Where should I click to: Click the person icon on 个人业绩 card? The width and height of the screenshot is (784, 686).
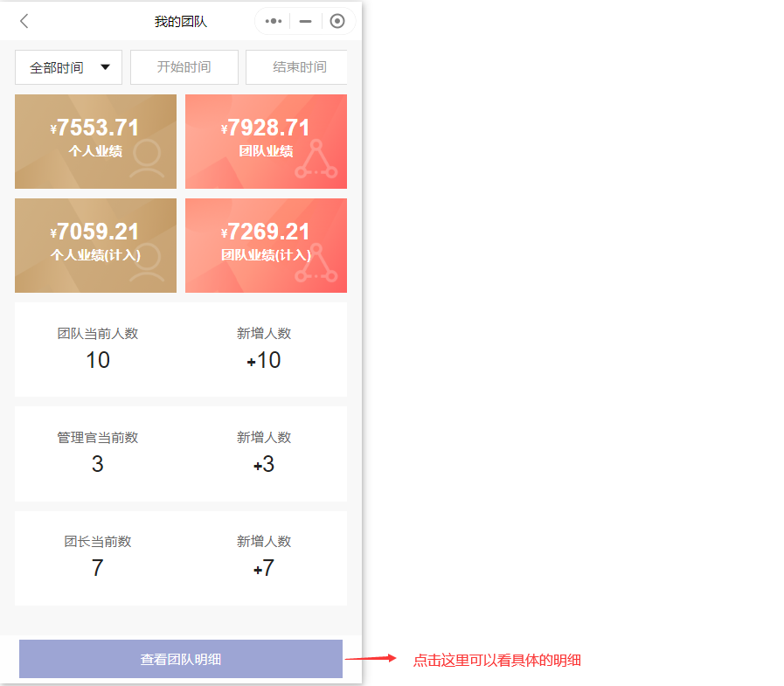tap(147, 159)
